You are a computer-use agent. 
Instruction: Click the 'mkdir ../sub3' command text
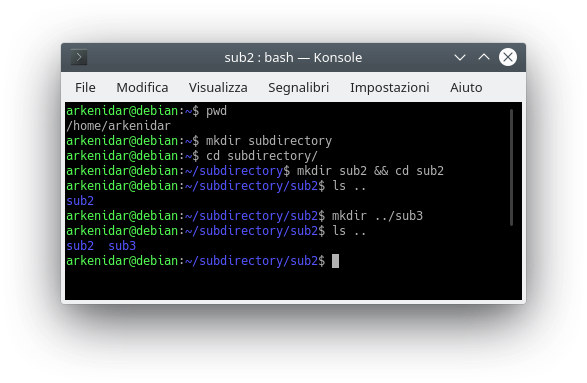(377, 216)
